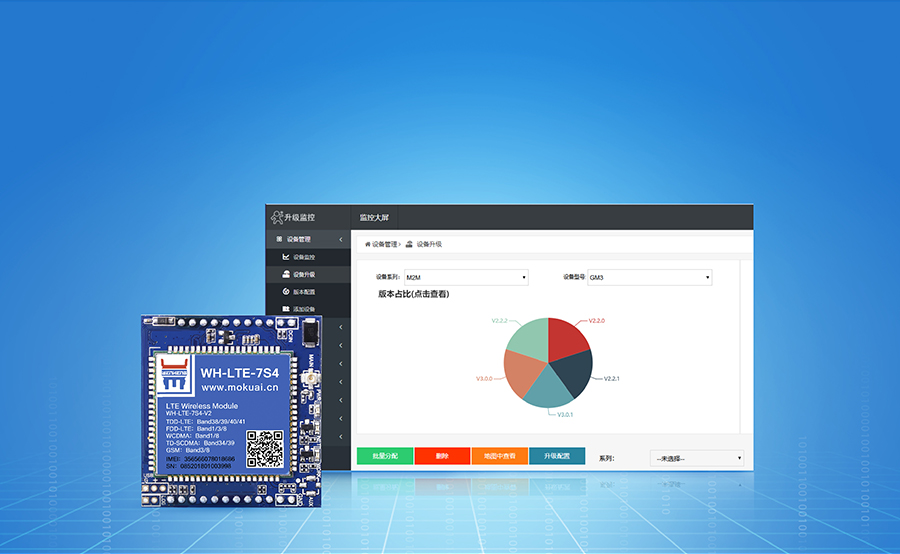This screenshot has width=900, height=554.
Task: Click the V3.0.1 pie label
Action: pyautogui.click(x=565, y=414)
